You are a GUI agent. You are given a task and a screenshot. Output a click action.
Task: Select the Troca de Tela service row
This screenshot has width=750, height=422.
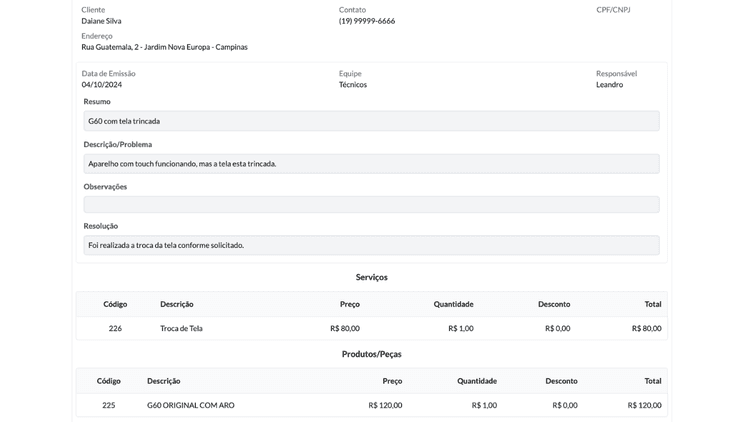click(181, 328)
